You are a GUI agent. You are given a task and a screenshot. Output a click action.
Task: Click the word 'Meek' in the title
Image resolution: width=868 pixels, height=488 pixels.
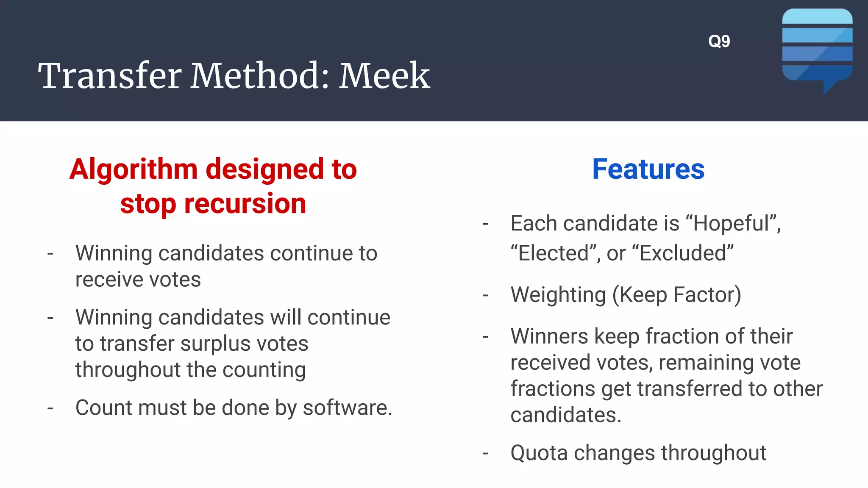(x=384, y=75)
